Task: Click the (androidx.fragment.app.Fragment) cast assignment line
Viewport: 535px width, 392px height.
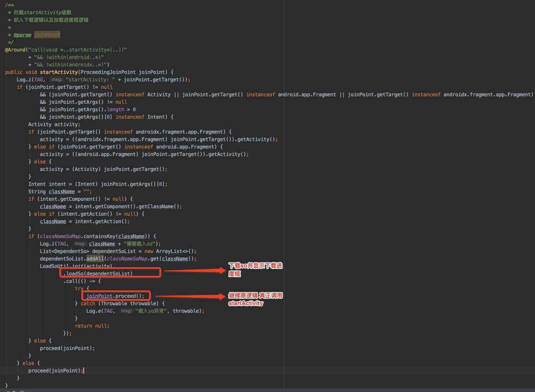Action: pyautogui.click(x=159, y=139)
